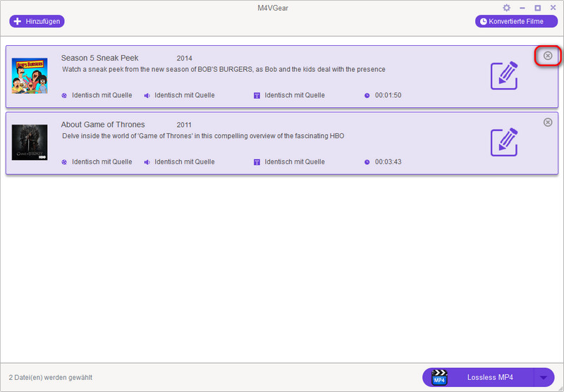Click clock icon beside 00:03:43

coord(367,162)
